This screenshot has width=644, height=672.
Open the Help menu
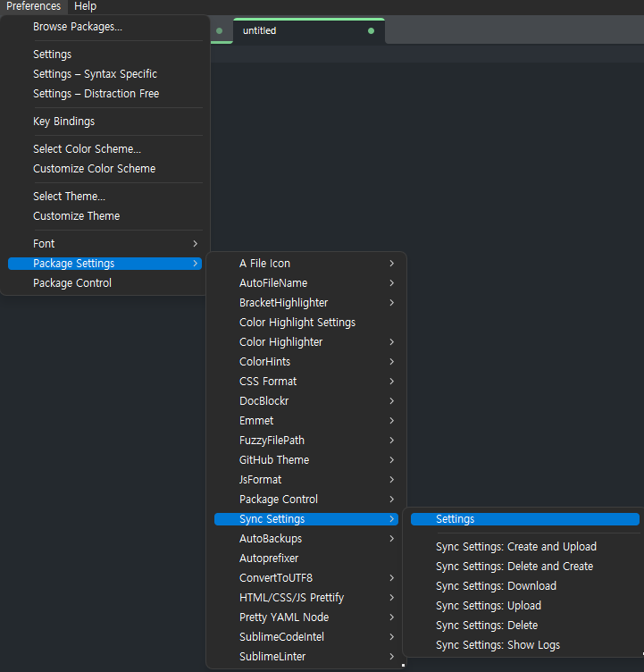point(85,6)
